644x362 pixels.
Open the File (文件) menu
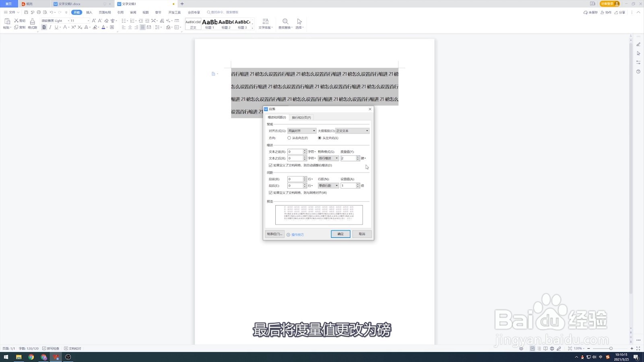pyautogui.click(x=12, y=12)
